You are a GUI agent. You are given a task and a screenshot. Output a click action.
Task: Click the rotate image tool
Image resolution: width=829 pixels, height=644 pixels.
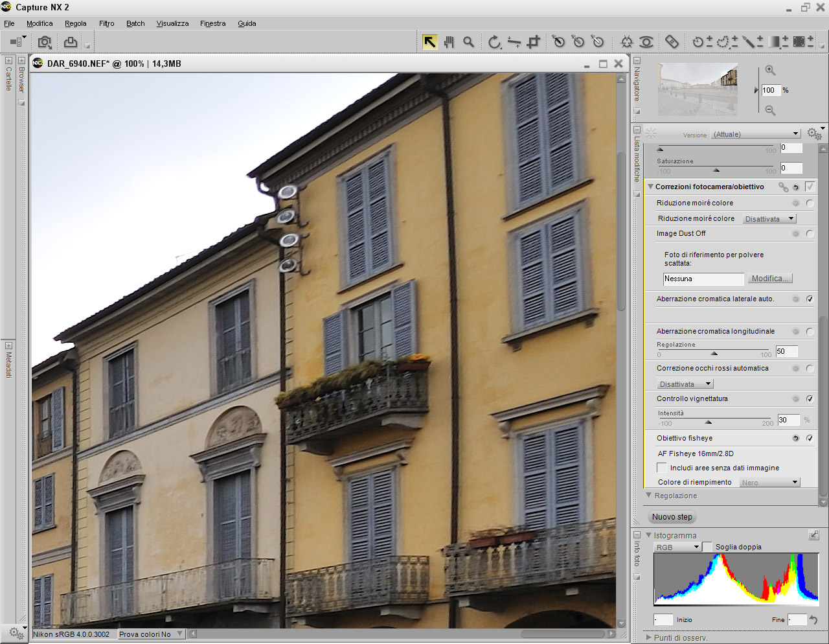click(494, 42)
